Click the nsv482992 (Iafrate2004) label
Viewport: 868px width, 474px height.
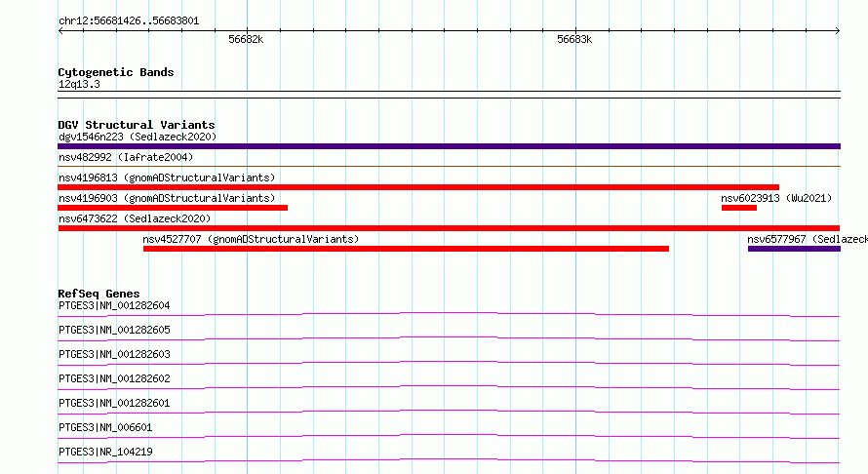click(126, 157)
